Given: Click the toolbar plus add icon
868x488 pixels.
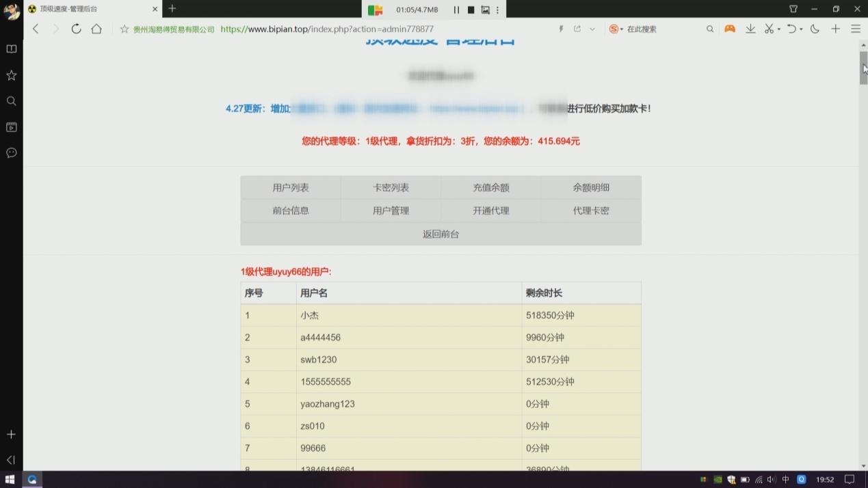Looking at the screenshot, I should (x=835, y=29).
